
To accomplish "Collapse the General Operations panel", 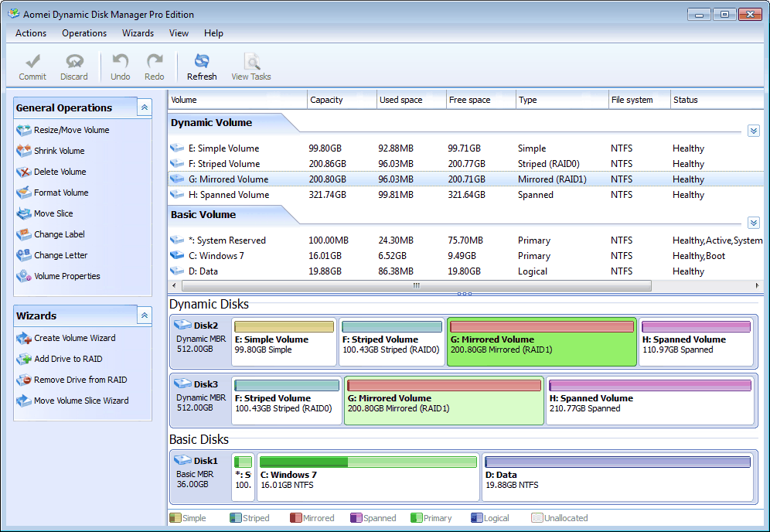I will pyautogui.click(x=145, y=108).
